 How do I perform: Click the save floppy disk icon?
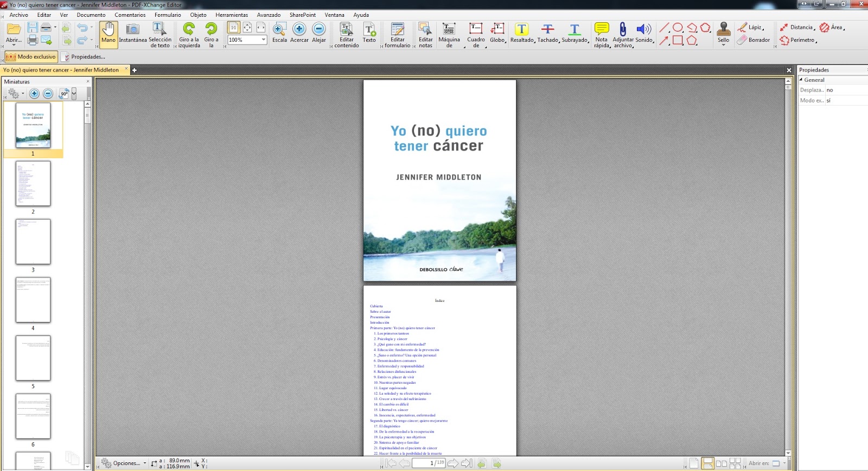point(33,27)
